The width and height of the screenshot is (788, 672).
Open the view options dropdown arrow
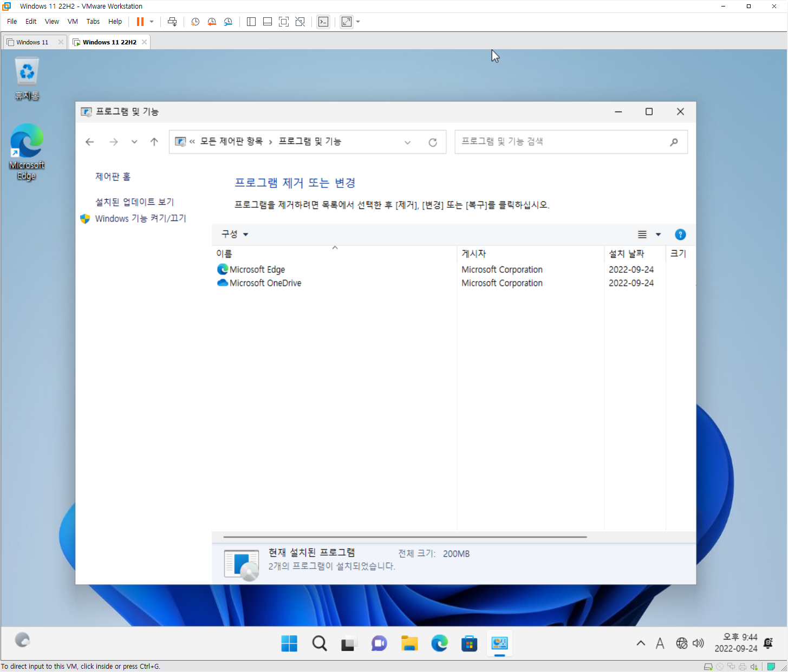[659, 234]
